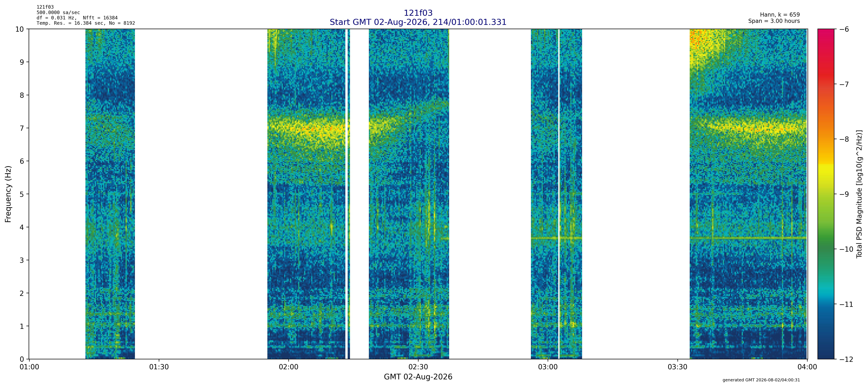Click the frequency axis top tick label "10"
Screen dimensions: 868x387
[x=20, y=29]
